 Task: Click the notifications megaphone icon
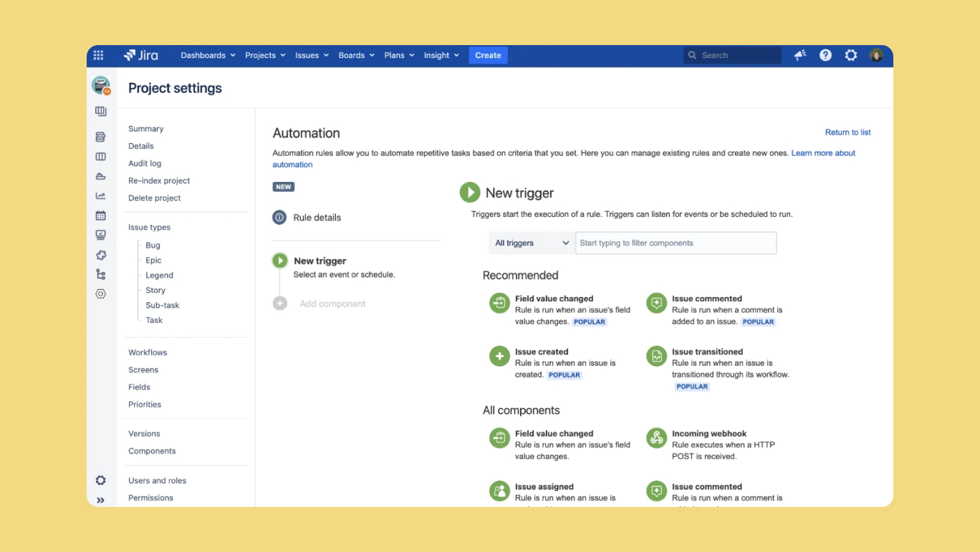pos(800,55)
